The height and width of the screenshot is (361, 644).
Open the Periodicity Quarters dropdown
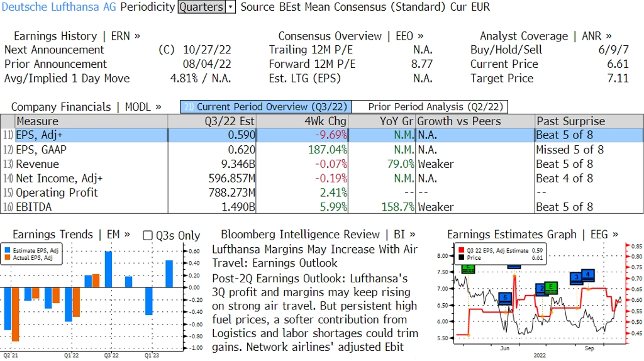tap(206, 7)
